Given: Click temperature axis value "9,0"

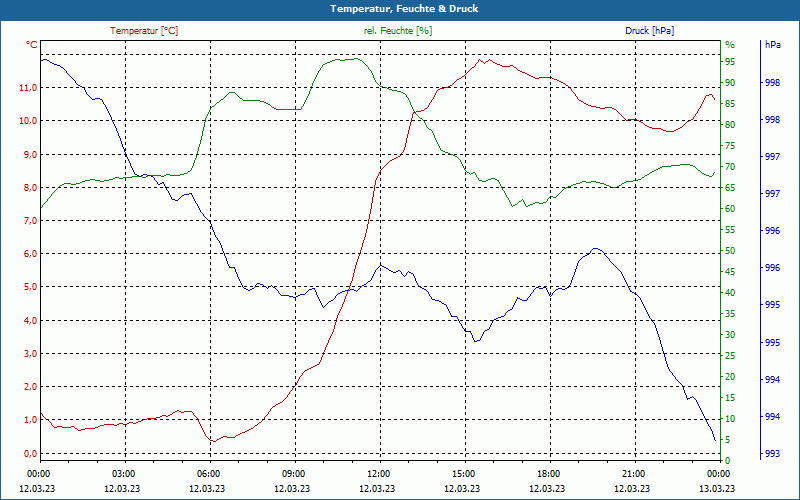Looking at the screenshot, I should (30, 155).
